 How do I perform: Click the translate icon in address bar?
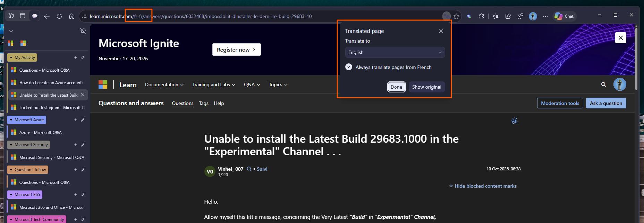tap(446, 16)
